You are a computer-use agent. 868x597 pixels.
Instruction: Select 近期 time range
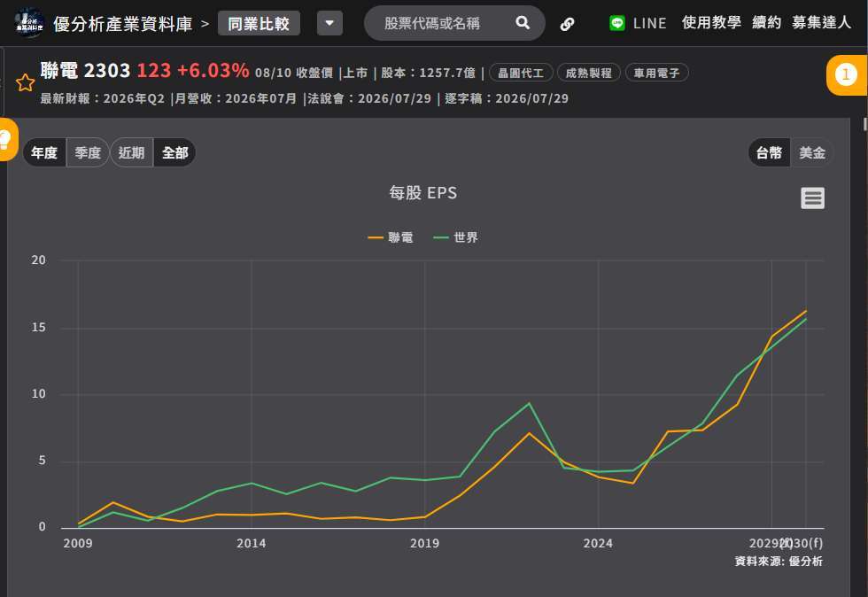(x=132, y=152)
